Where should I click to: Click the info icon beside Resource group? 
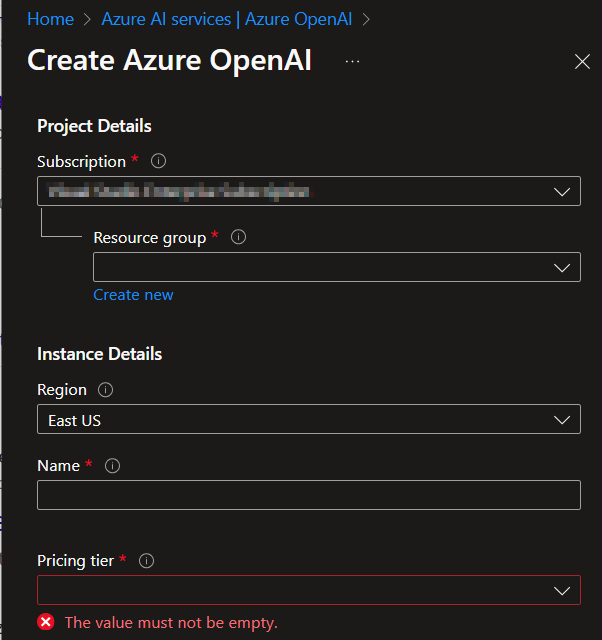238,237
